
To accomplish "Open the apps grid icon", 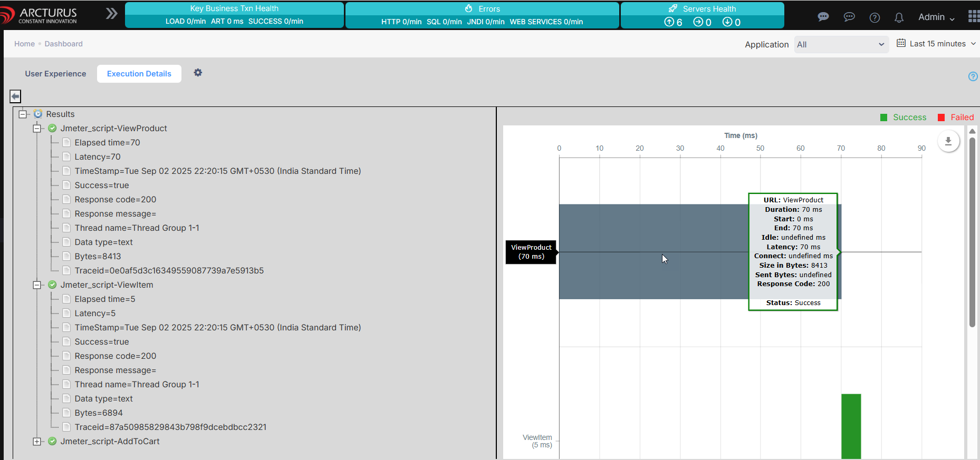I will tap(973, 16).
